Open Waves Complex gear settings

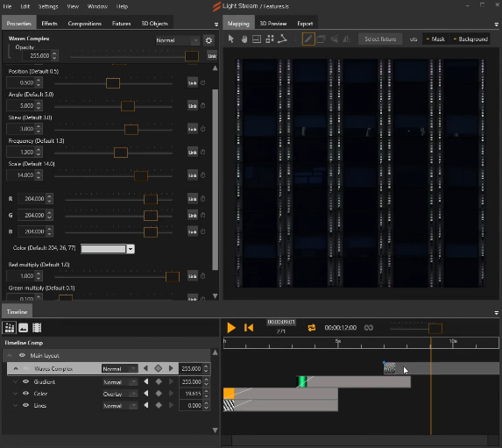(209, 40)
